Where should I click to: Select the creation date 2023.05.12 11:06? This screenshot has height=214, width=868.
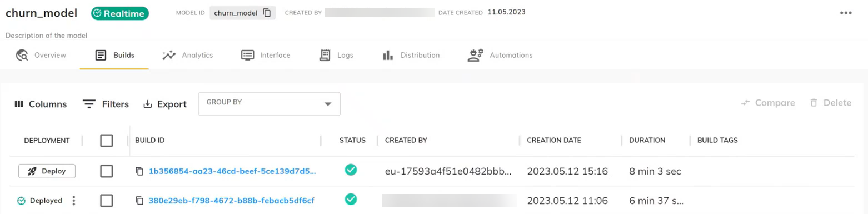point(567,201)
